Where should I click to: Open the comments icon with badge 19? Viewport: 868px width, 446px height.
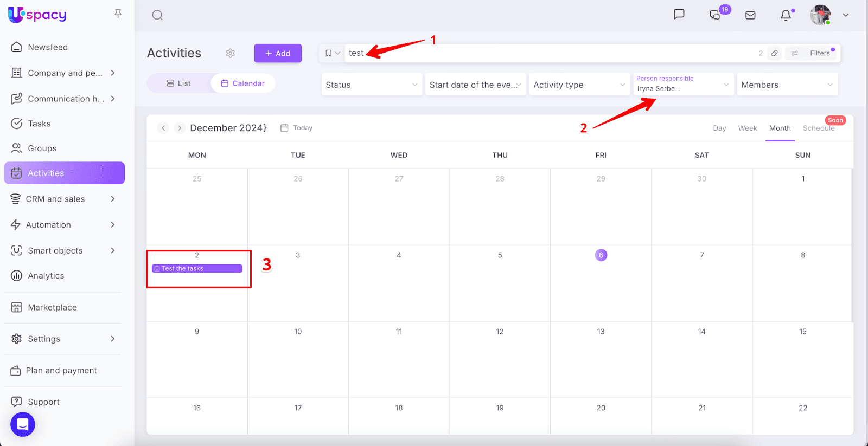(715, 15)
